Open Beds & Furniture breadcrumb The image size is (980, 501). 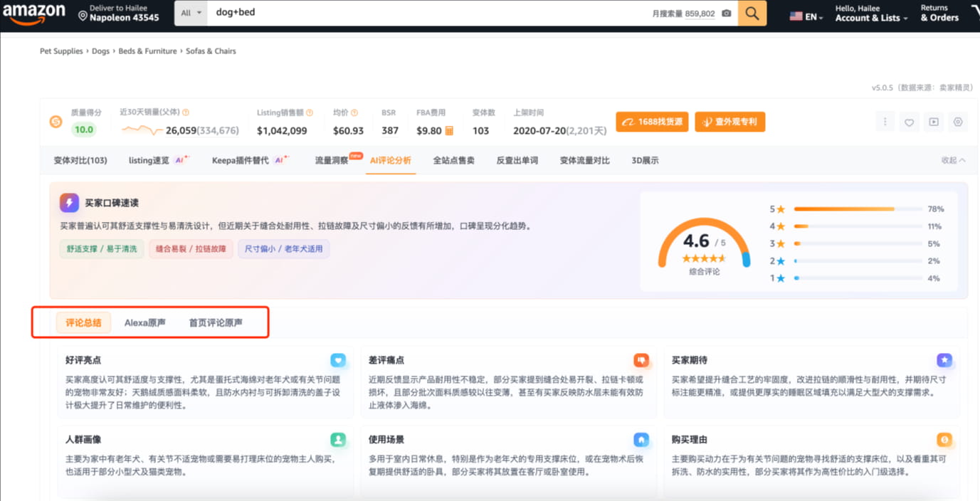(x=147, y=51)
